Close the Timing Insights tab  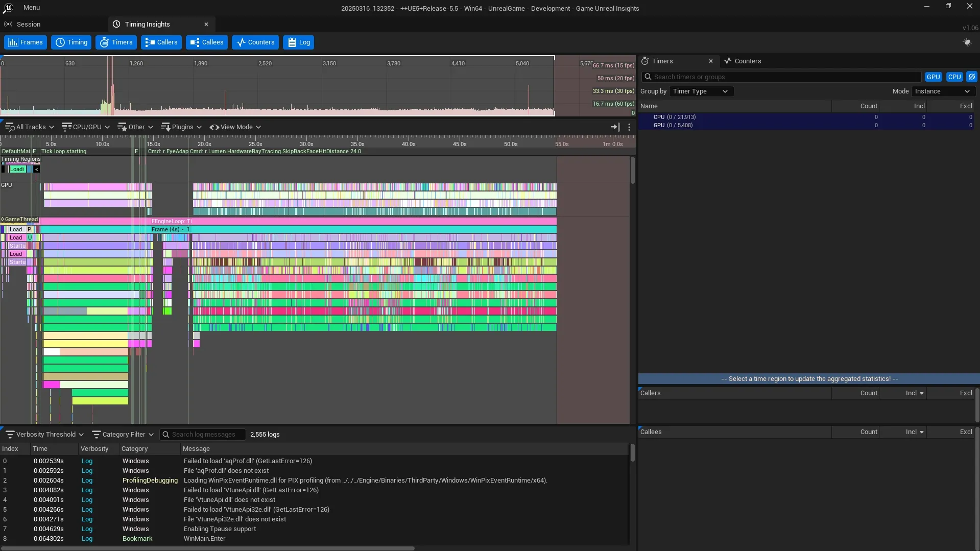point(206,25)
